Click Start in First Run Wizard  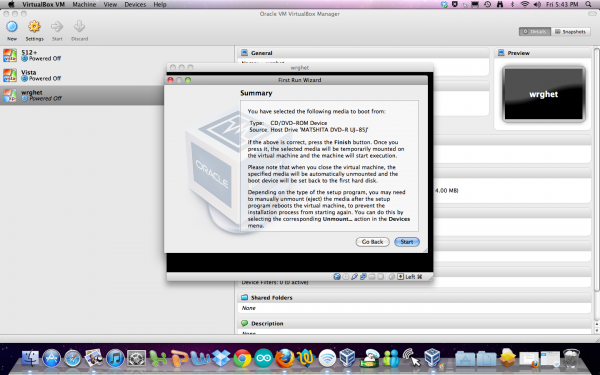(x=407, y=242)
